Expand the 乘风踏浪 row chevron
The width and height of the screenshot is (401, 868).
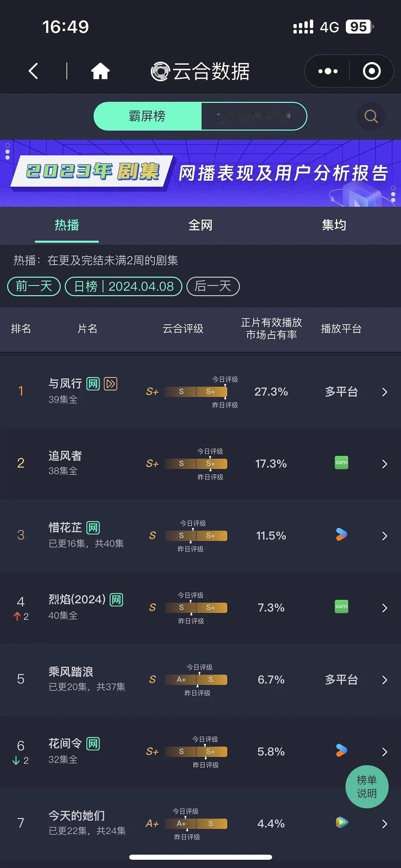pos(384,680)
